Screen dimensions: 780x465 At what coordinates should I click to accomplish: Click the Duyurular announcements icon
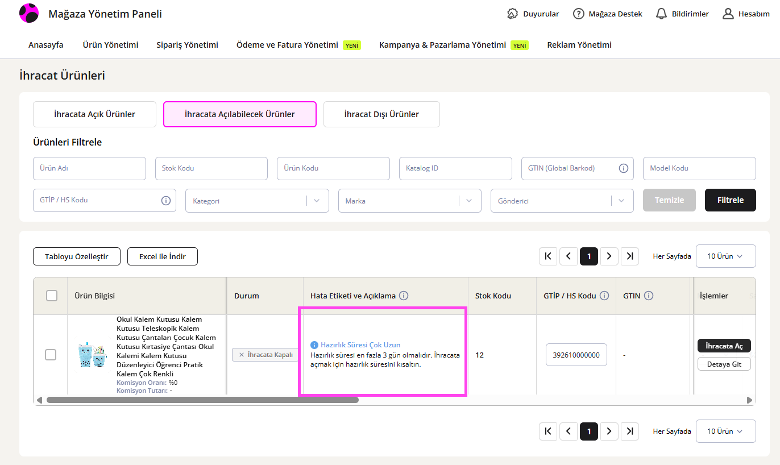(512, 14)
